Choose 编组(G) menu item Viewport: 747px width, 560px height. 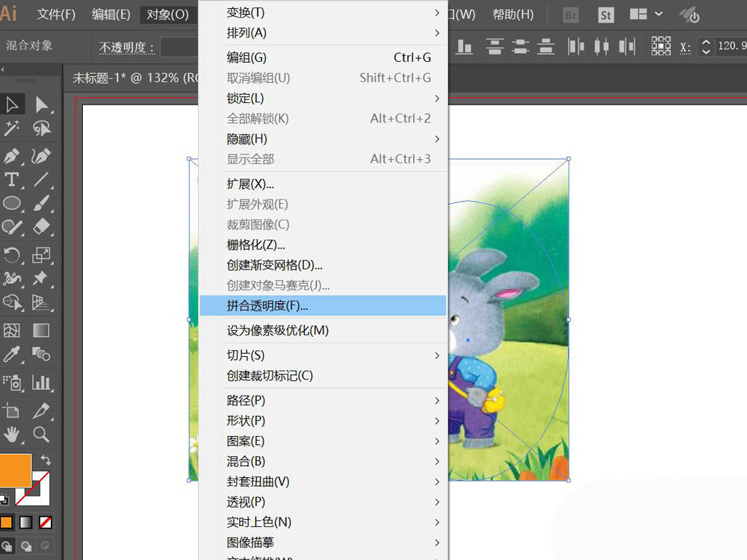click(x=323, y=57)
